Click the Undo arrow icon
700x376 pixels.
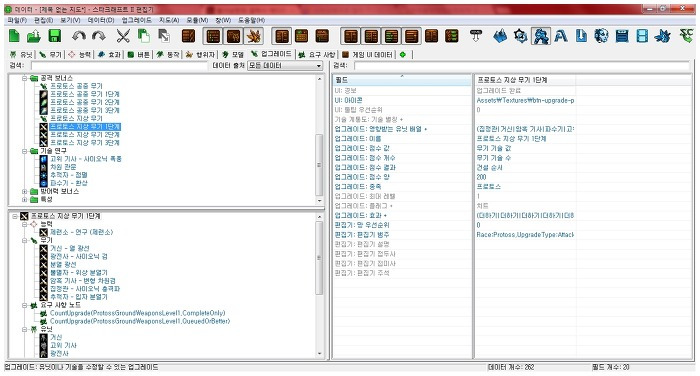pos(79,36)
